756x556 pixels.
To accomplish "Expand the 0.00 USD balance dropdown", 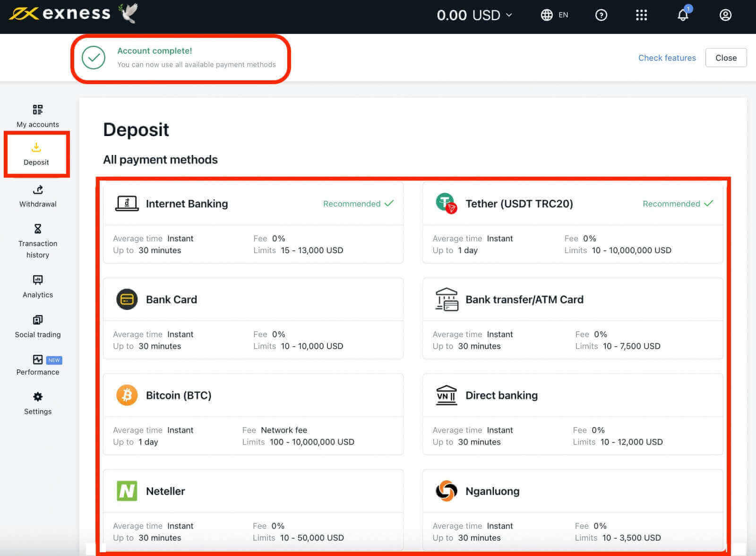I will coord(474,15).
